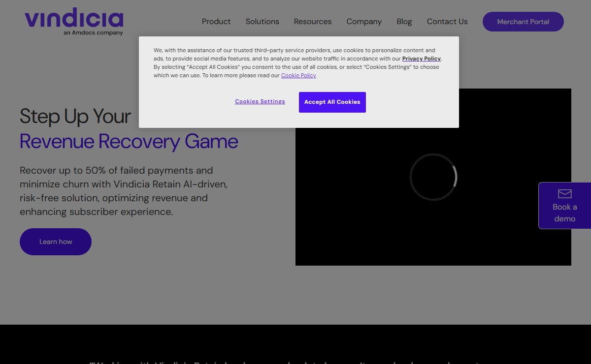
Task: Open the Merchant Portal
Action: 523,22
